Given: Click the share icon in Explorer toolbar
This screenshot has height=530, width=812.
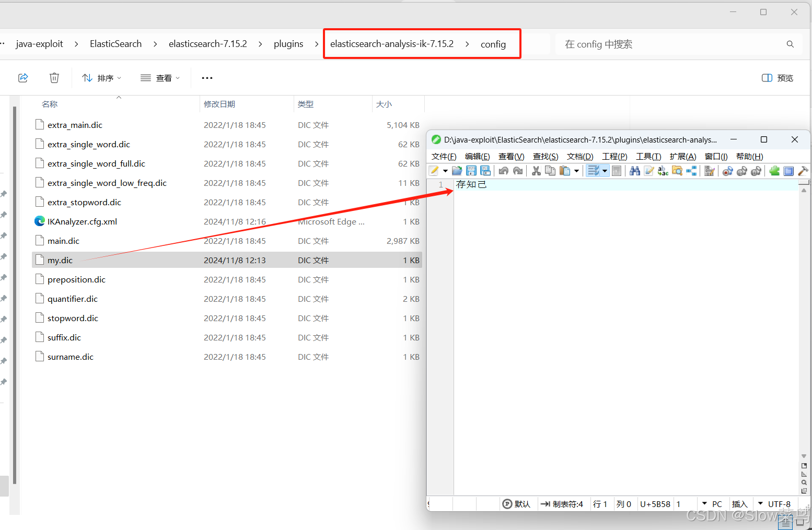Looking at the screenshot, I should coord(23,78).
